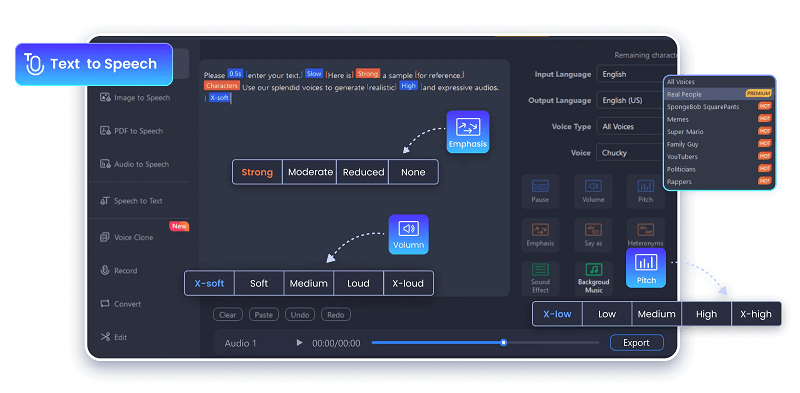
Task: Click the large Emphasis callout icon
Action: click(x=467, y=132)
